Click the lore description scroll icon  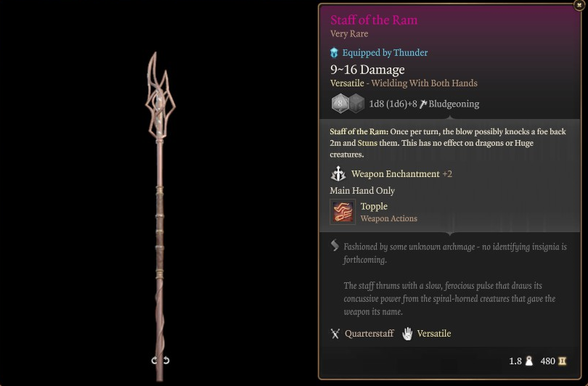coord(335,245)
